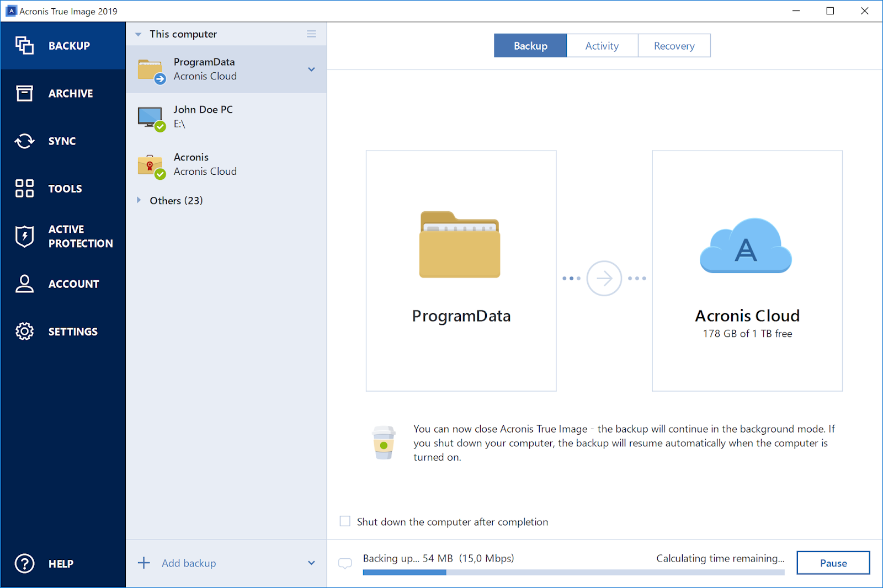Click the coffee cup tip icon
This screenshot has width=883, height=588.
click(384, 442)
